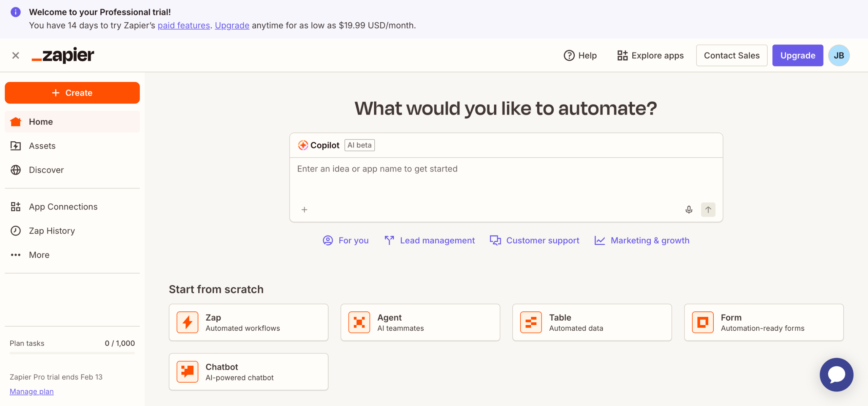This screenshot has height=406, width=868.
Task: Follow the Manage plan link
Action: click(x=32, y=391)
